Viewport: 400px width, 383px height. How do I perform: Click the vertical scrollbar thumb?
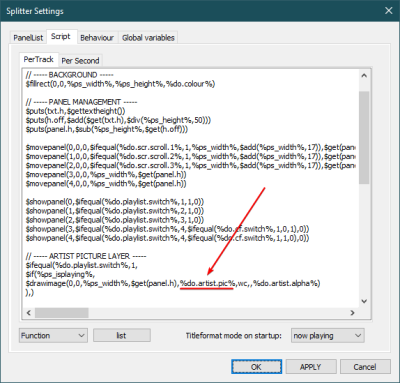coord(364,138)
